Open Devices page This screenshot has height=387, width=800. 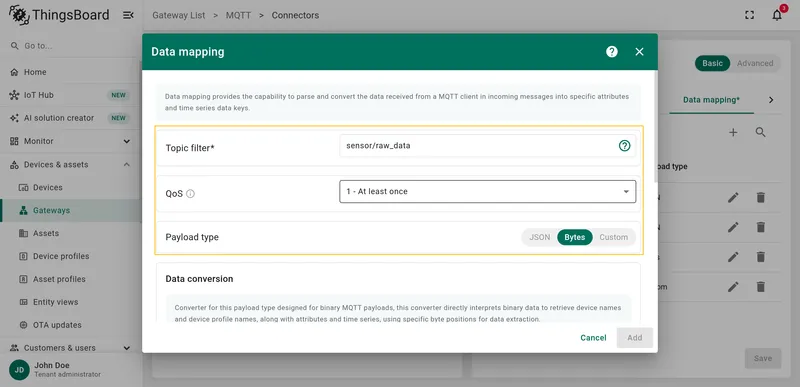pyautogui.click(x=71, y=188)
